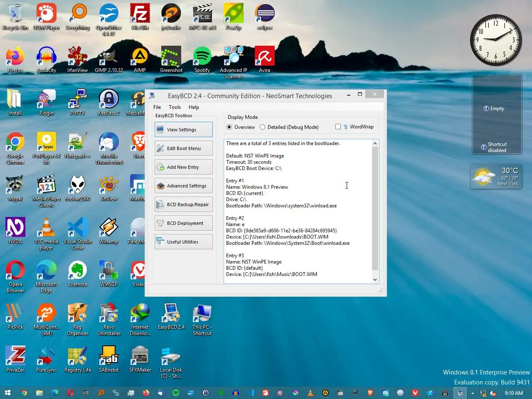Click the scroll-up arrow in entries pane

point(375,143)
